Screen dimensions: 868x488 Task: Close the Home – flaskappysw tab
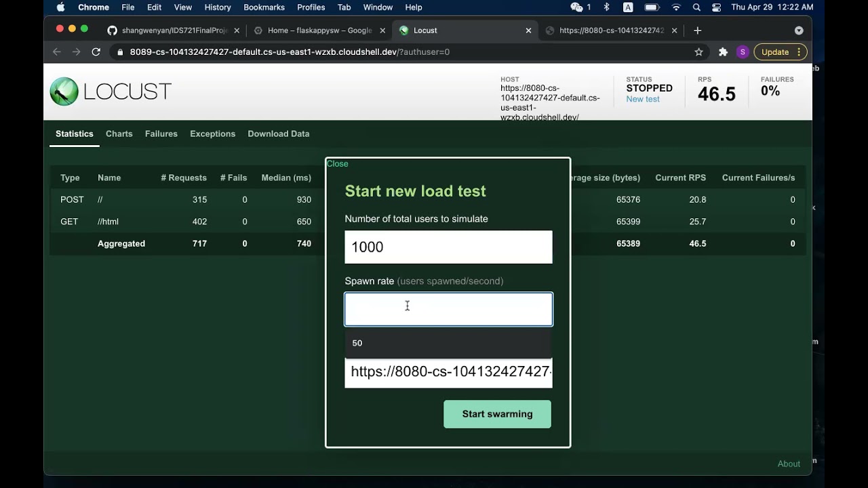pos(382,30)
